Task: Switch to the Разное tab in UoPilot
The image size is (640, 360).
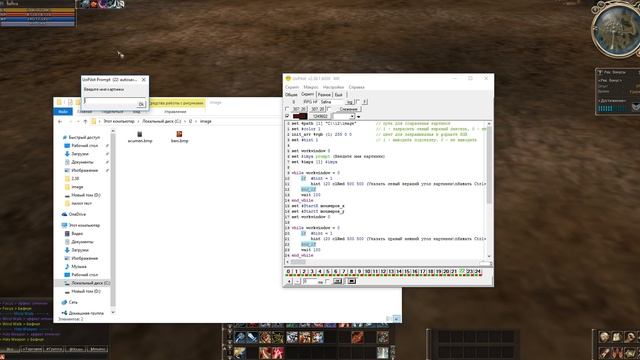Action: point(324,95)
